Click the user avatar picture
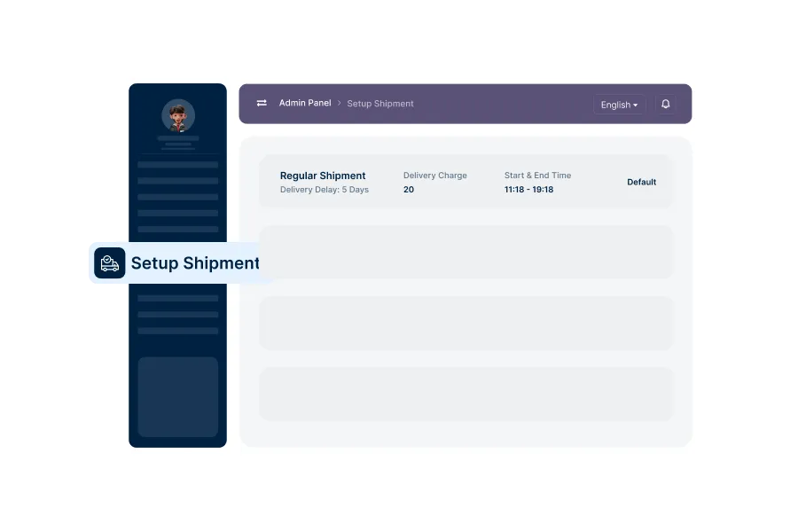This screenshot has width=798, height=532. tap(178, 116)
